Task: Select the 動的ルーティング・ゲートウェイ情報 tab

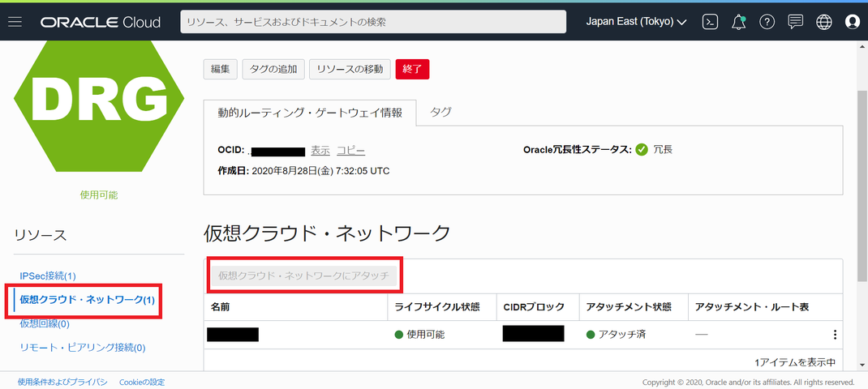Action: 309,113
